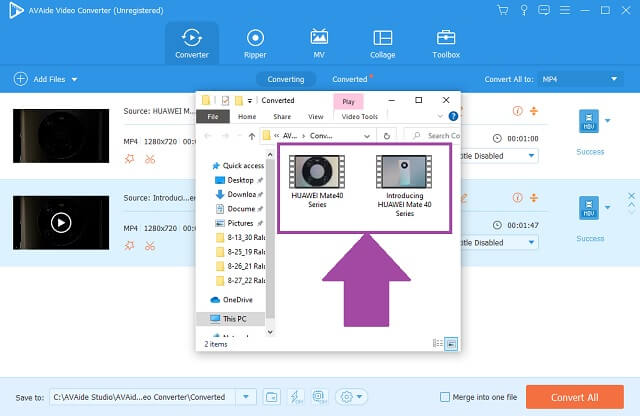This screenshot has width=640, height=416.
Task: Select Desktop in Explorer sidebar
Action: pos(239,180)
